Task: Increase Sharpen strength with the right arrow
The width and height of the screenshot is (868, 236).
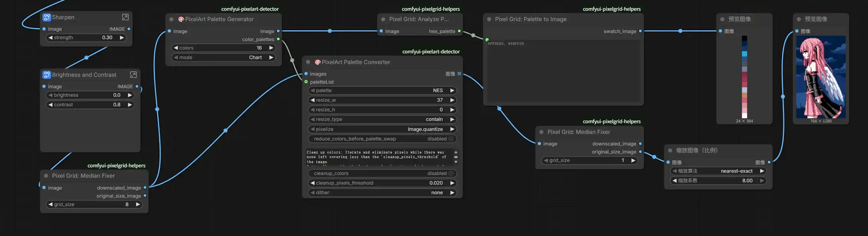Action: [122, 38]
